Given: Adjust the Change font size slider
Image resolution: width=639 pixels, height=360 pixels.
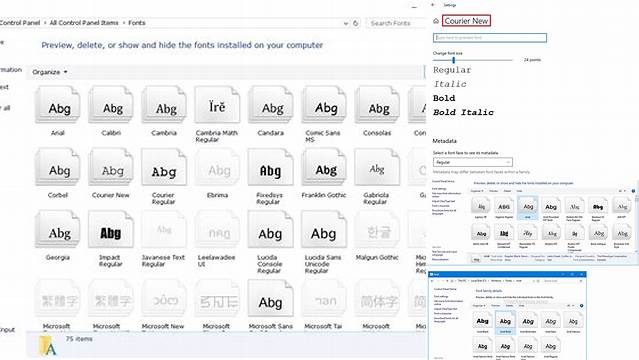Looking at the screenshot, I should (454, 60).
